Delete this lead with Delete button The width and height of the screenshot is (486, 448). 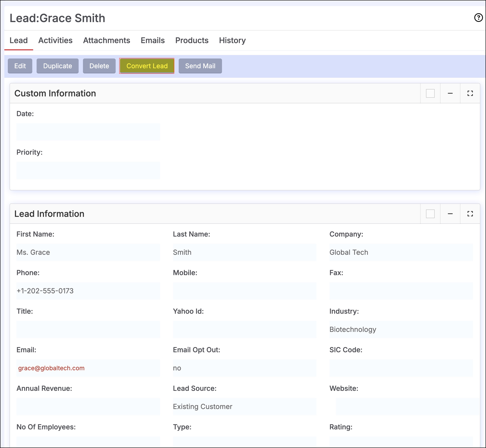click(99, 66)
